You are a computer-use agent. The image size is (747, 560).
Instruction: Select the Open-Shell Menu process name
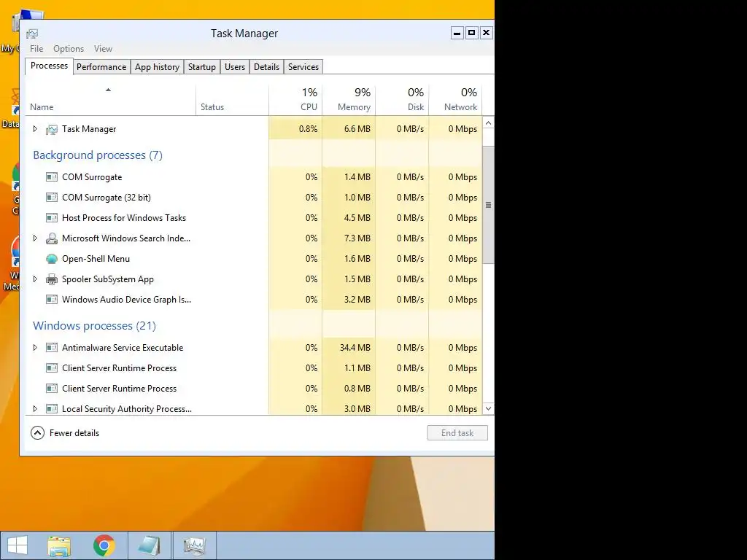pos(96,259)
